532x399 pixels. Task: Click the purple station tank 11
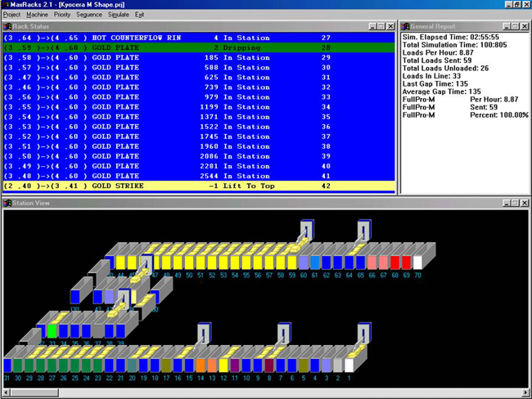(235, 365)
